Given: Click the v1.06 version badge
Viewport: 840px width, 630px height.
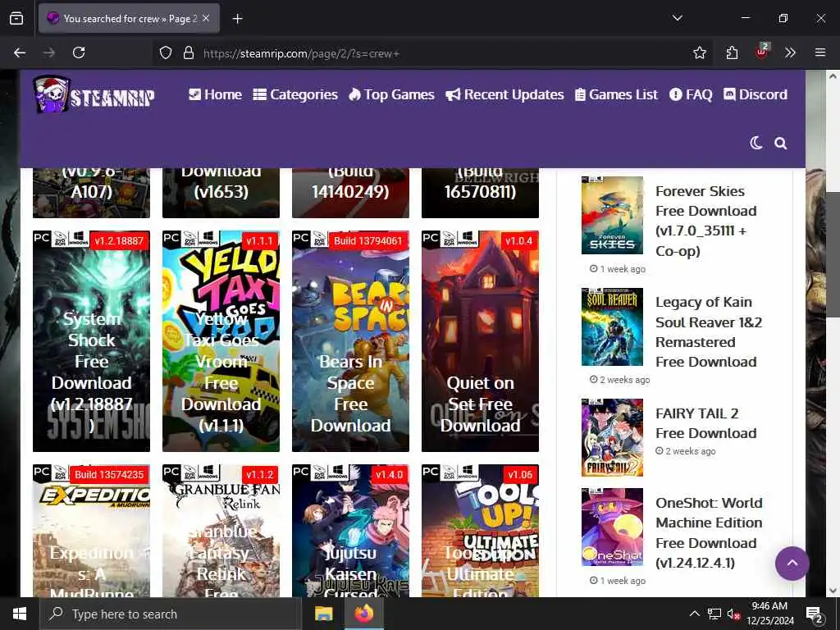Looking at the screenshot, I should click(x=520, y=475).
